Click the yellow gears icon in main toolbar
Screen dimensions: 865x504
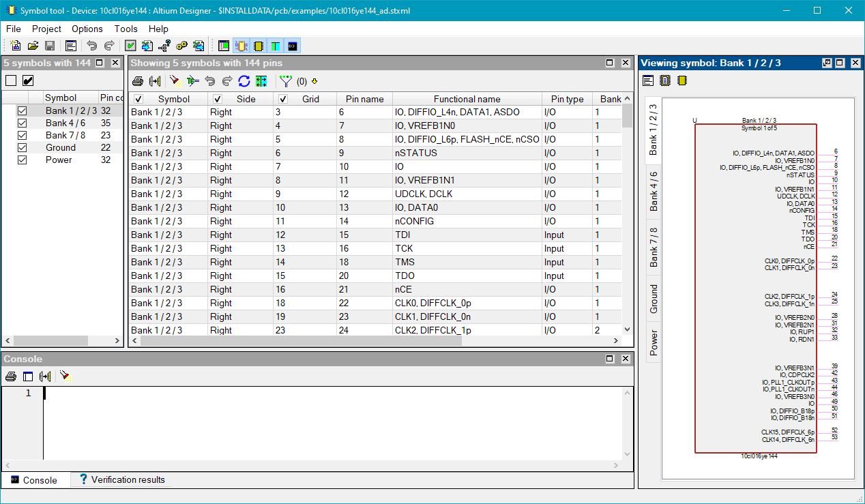(x=181, y=46)
